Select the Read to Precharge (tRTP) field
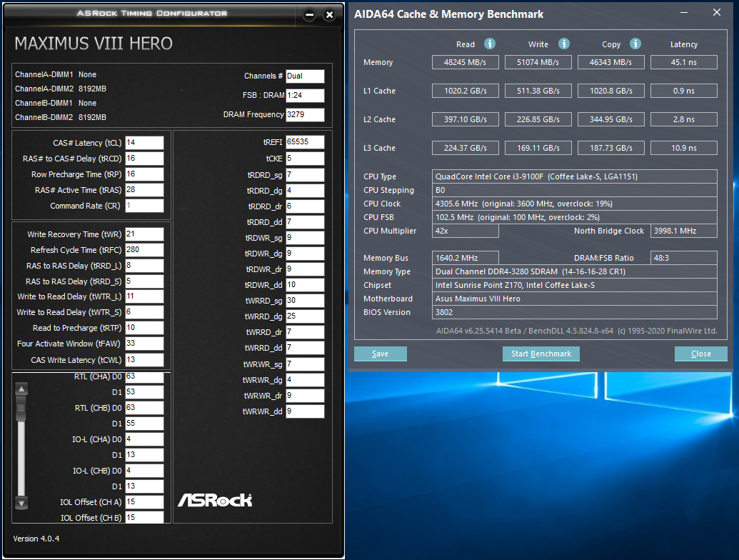 point(144,328)
